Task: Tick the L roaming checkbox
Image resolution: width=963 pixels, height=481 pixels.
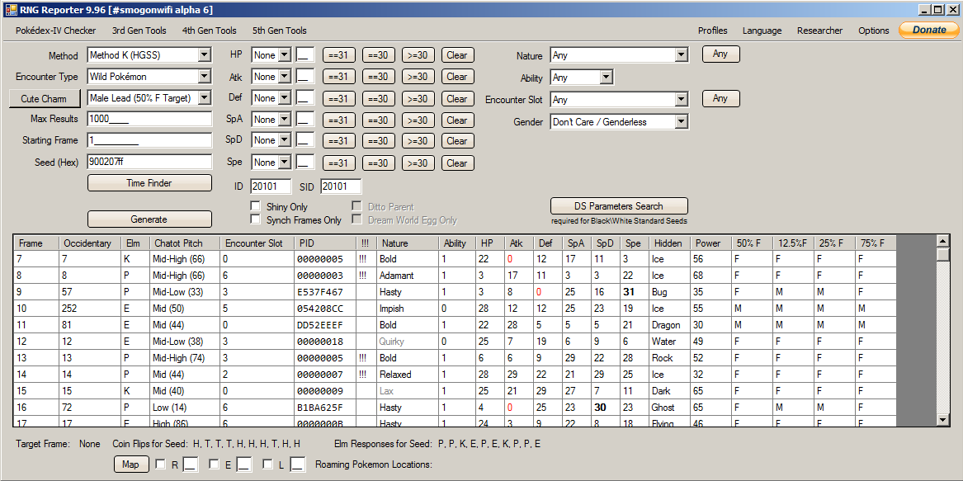Action: tap(267, 464)
